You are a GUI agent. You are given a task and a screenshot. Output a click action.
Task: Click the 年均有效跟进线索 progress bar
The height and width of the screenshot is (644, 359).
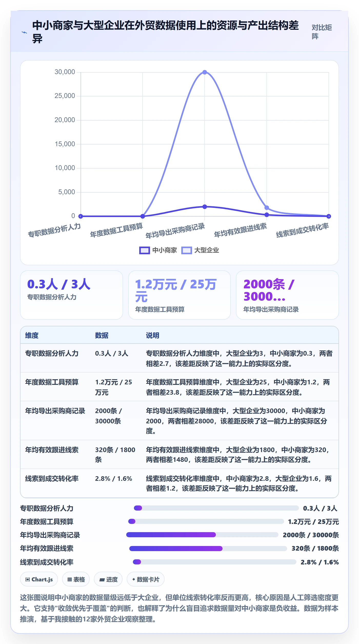208,549
